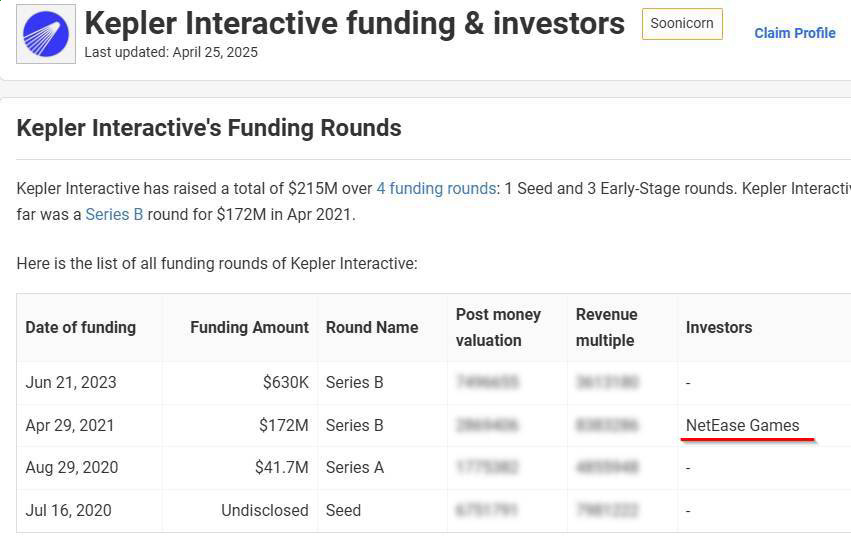Click the Funding Amount column header
The width and height of the screenshot is (851, 542).
[x=249, y=327]
